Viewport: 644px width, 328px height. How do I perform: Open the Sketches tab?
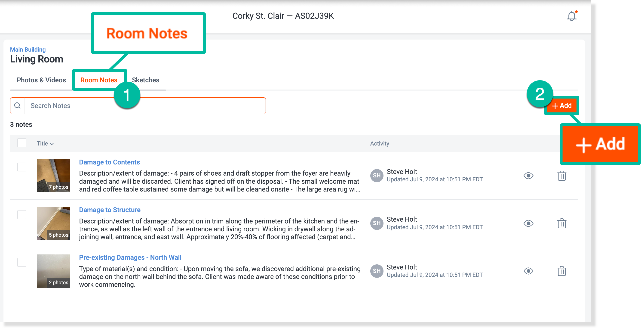[145, 80]
